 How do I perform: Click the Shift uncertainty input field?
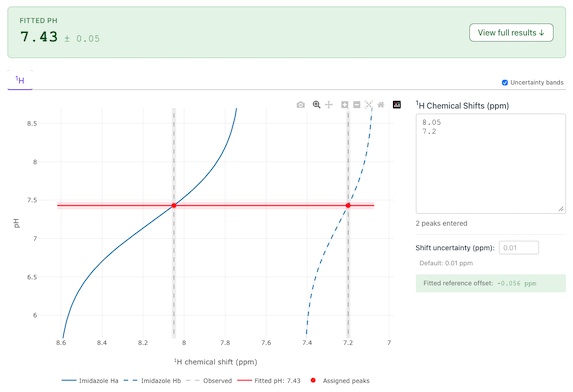pyautogui.click(x=519, y=248)
